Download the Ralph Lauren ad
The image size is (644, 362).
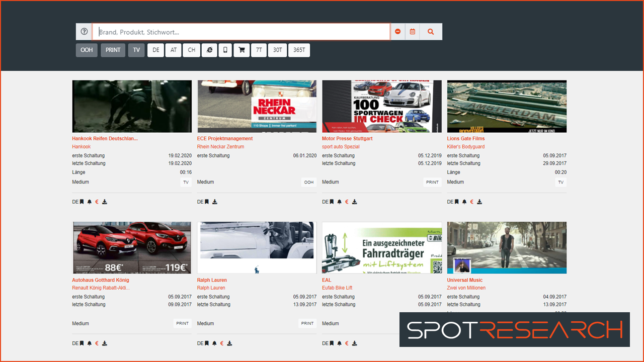(229, 344)
